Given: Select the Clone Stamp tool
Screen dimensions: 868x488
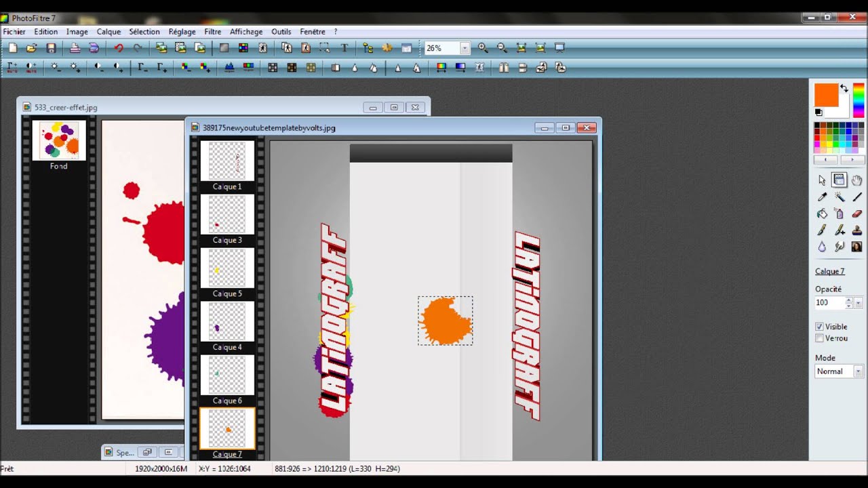Looking at the screenshot, I should pos(857,230).
